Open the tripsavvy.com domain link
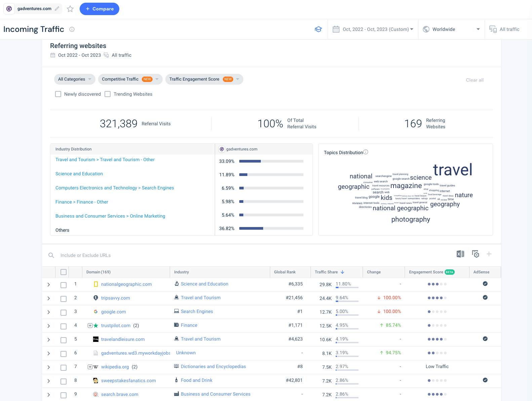The width and height of the screenshot is (532, 401). click(x=115, y=298)
